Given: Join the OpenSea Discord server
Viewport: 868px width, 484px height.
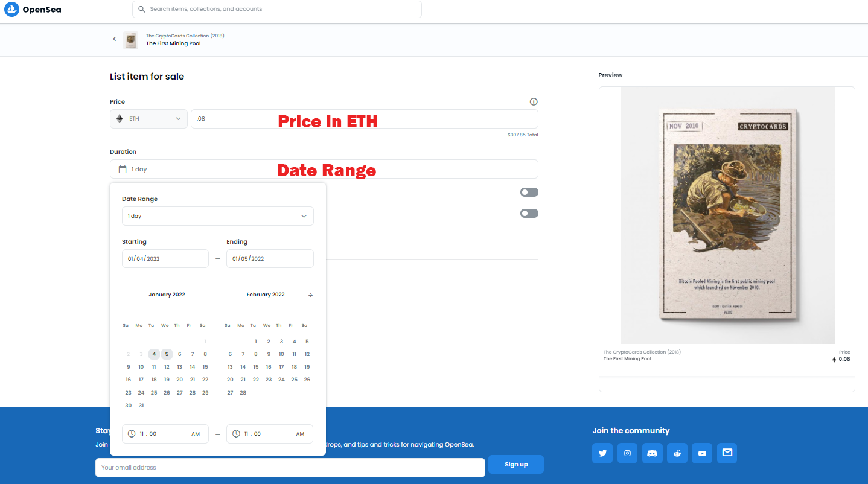Looking at the screenshot, I should pyautogui.click(x=652, y=453).
